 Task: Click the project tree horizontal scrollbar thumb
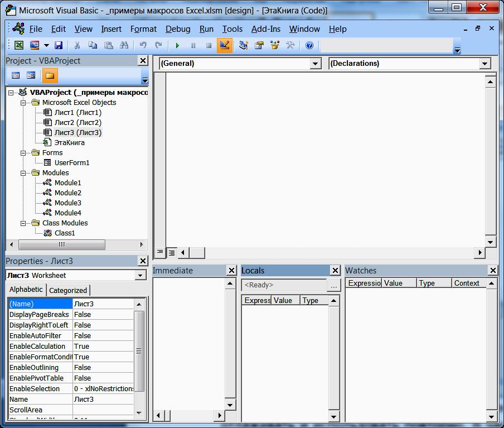tap(62, 244)
